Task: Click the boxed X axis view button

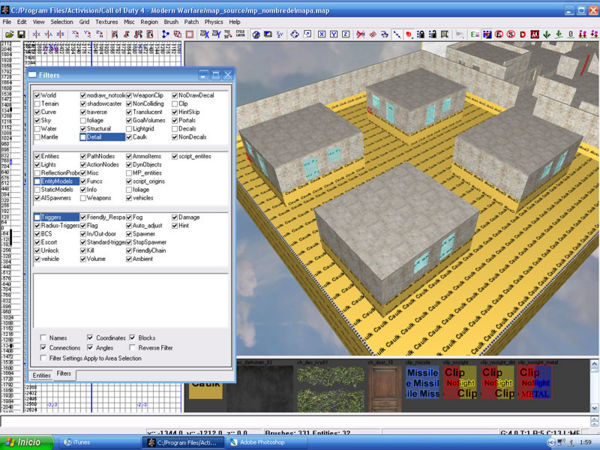Action: click(x=322, y=34)
